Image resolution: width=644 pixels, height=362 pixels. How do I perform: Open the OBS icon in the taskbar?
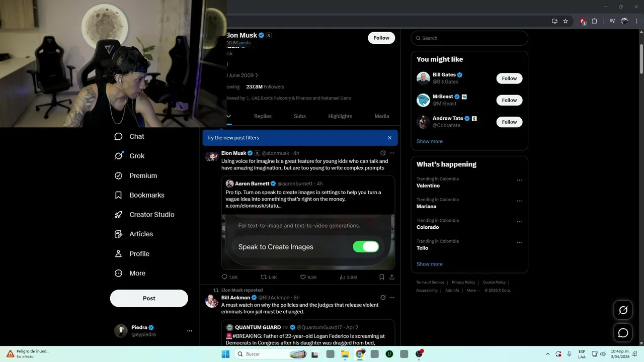[x=419, y=354]
